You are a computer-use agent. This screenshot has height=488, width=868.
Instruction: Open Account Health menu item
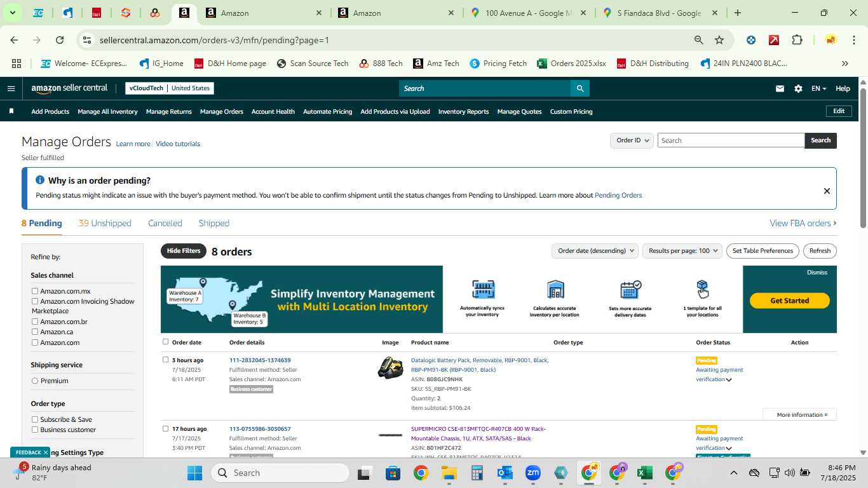pyautogui.click(x=273, y=111)
